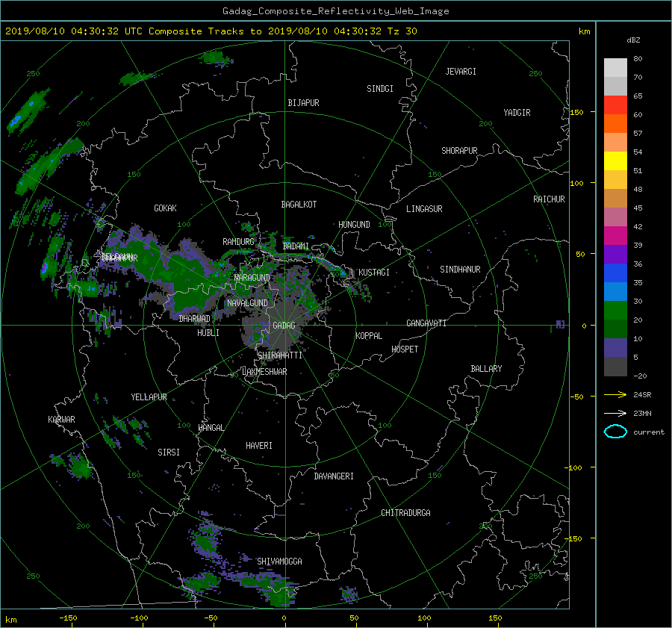
Task: Click the CHITRADURGA city label
Action: click(405, 513)
